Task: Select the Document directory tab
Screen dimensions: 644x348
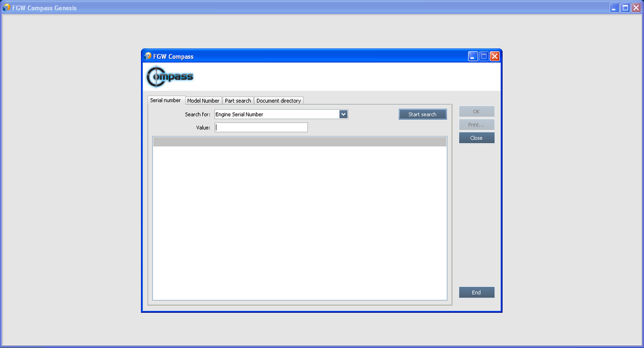Action: click(x=279, y=101)
